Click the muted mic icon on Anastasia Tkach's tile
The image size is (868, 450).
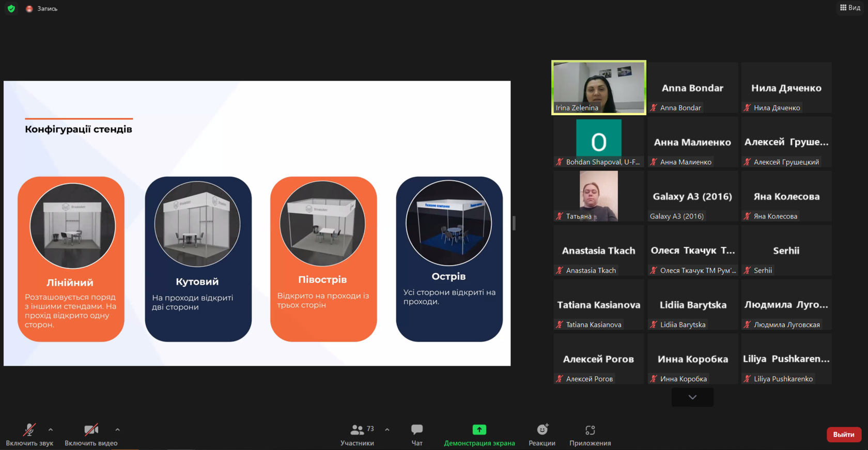coord(560,270)
